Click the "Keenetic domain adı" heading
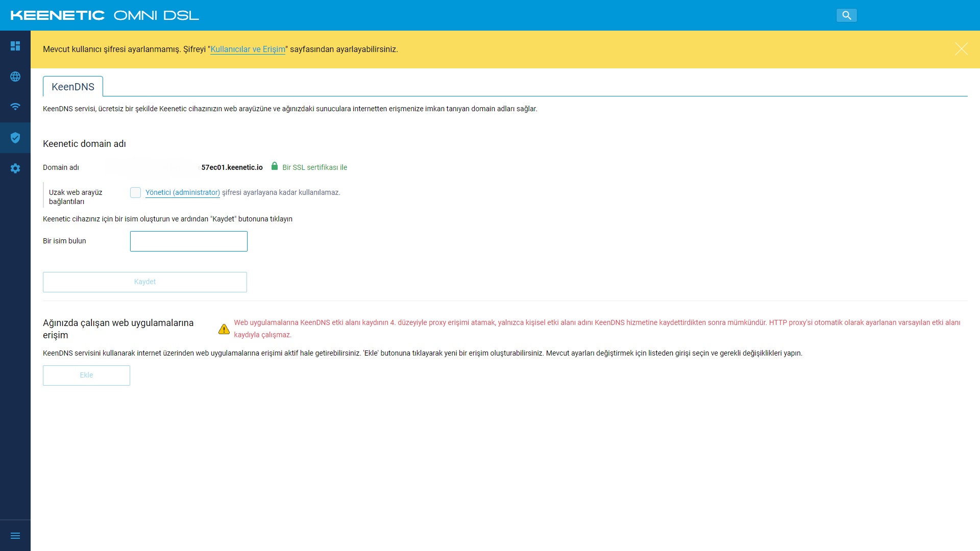 coord(84,144)
